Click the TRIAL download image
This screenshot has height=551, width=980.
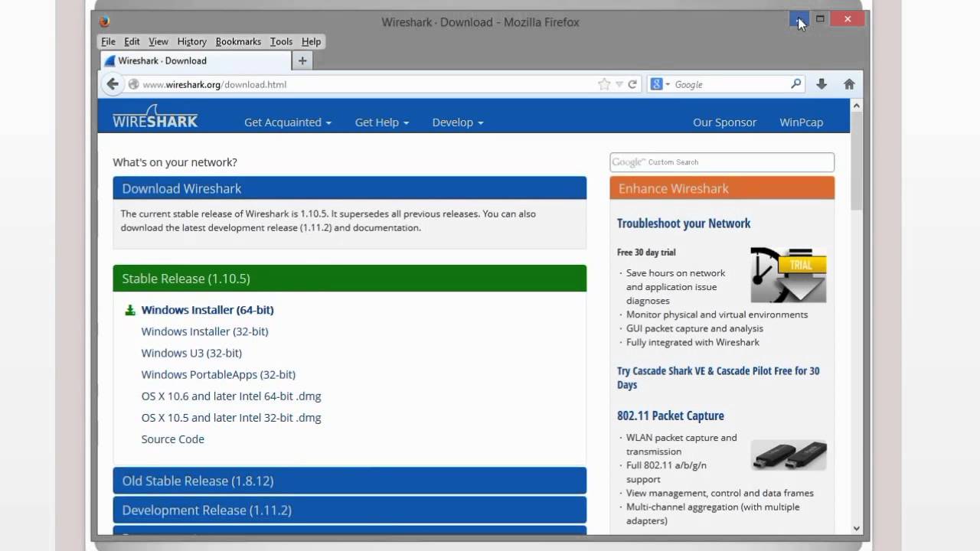[x=789, y=275]
